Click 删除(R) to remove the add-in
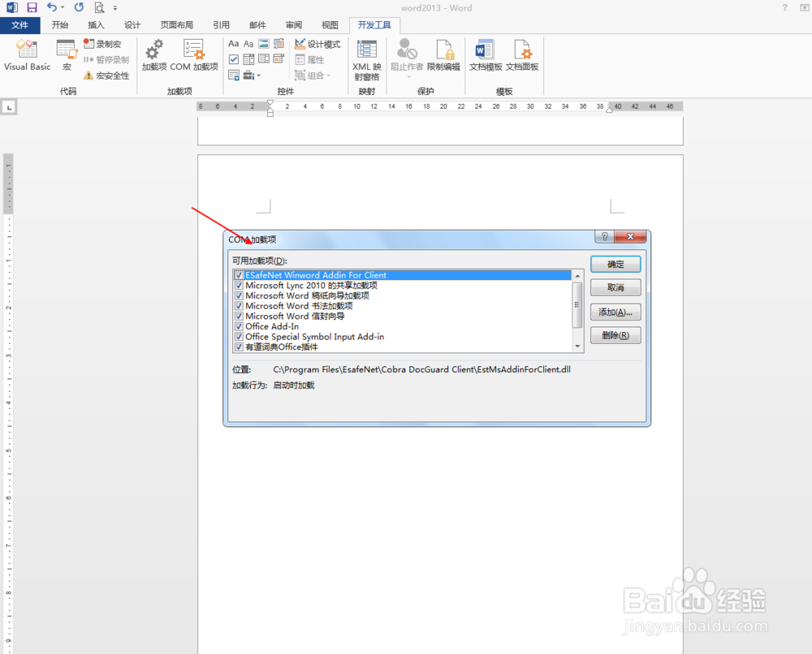Image resolution: width=812 pixels, height=654 pixels. [615, 336]
